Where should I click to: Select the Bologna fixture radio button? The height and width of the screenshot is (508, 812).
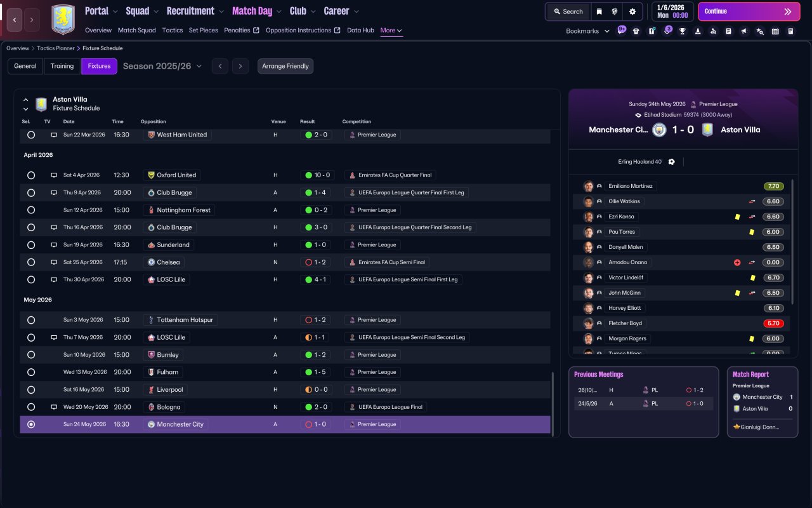pyautogui.click(x=31, y=407)
